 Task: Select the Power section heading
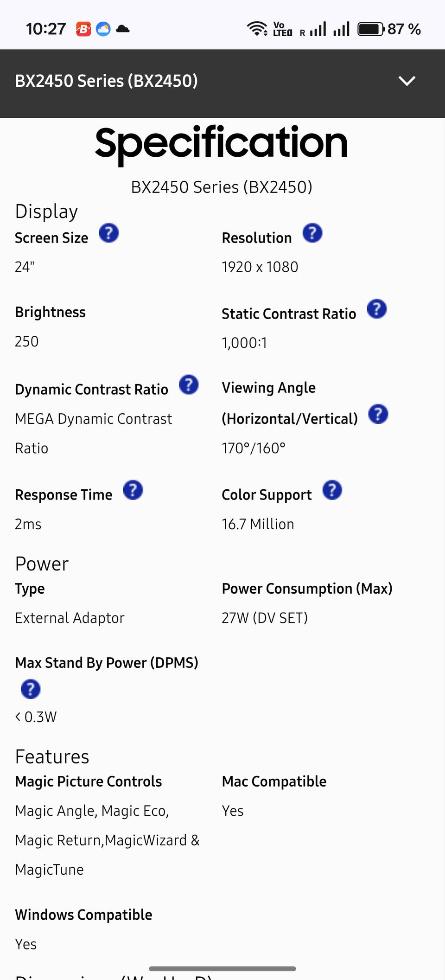42,564
